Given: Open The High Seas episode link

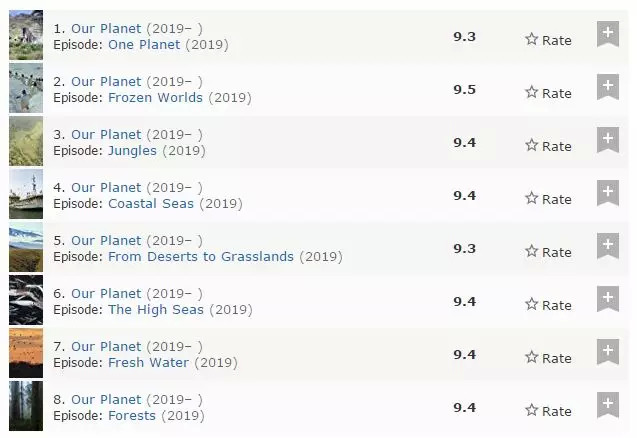Looking at the screenshot, I should (x=155, y=310).
